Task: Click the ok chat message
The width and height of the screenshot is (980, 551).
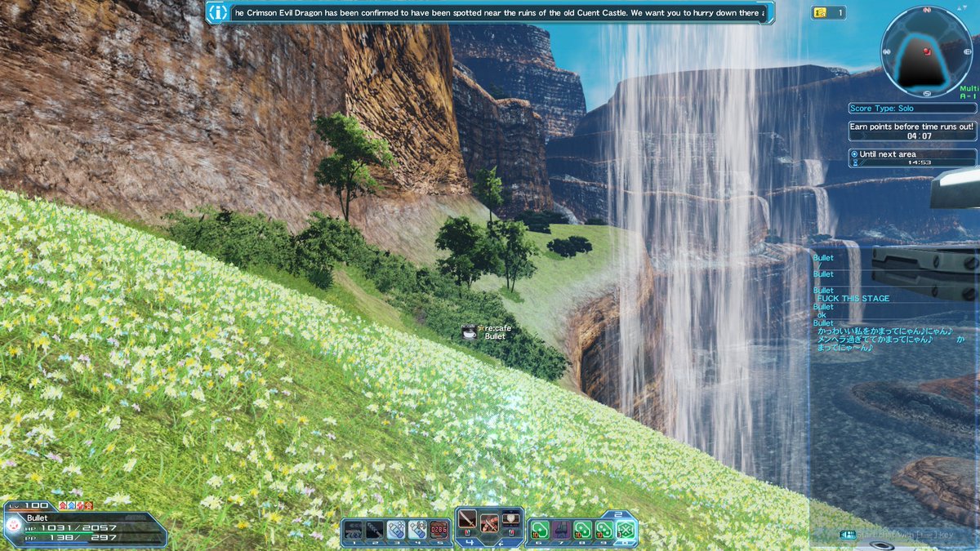Action: (x=822, y=315)
